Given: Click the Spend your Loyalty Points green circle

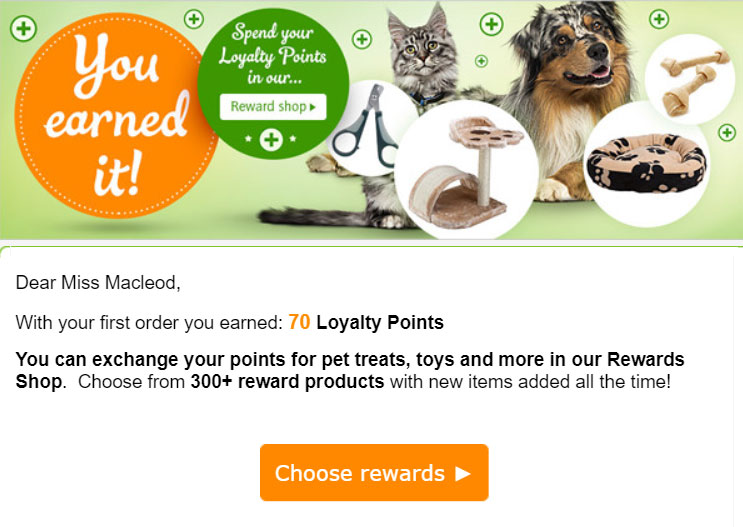Looking at the screenshot, I should [x=273, y=83].
